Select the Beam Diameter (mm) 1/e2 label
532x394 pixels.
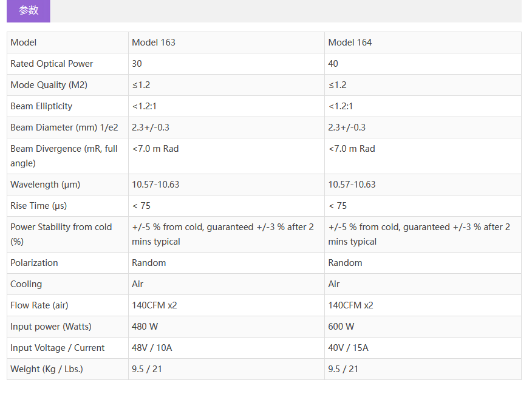pyautogui.click(x=64, y=127)
